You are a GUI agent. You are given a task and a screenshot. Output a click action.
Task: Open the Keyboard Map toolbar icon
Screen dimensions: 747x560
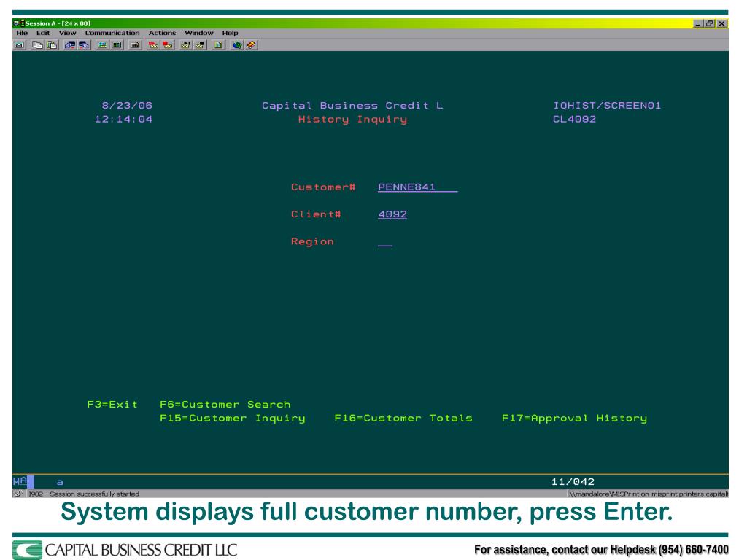[135, 45]
